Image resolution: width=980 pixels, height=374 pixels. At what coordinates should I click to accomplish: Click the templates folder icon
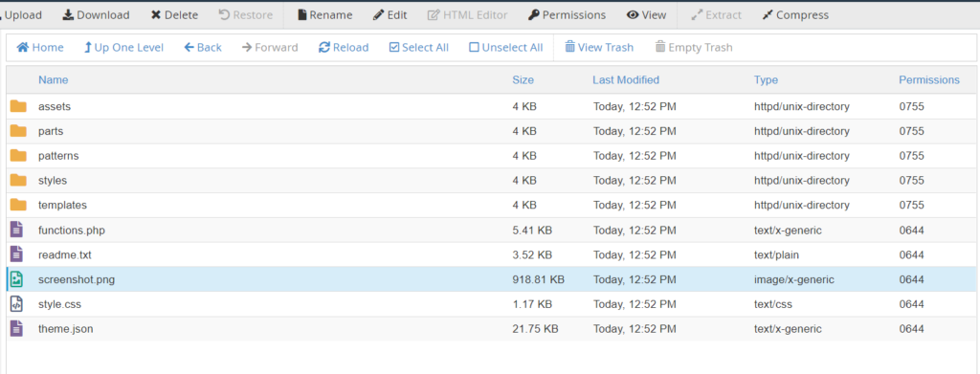[x=18, y=205]
